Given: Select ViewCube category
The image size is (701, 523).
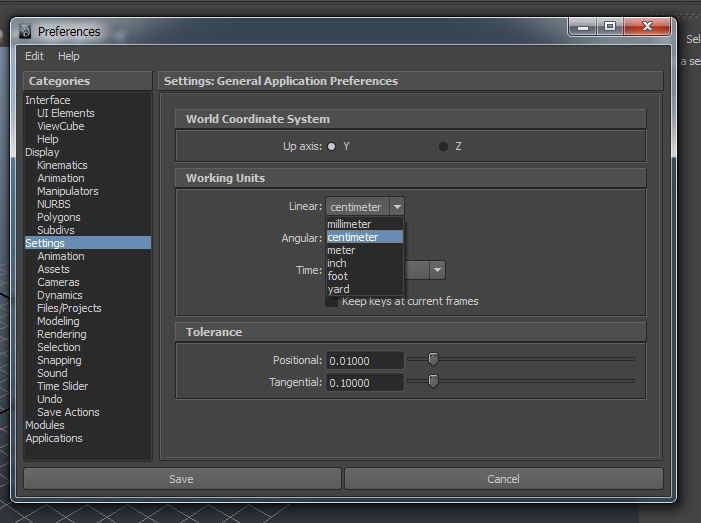Looking at the screenshot, I should (x=88, y=126).
